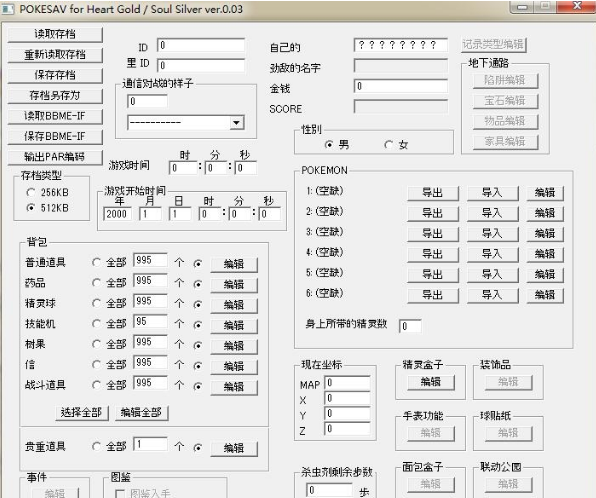Viewport: 596px width, 498px height.
Task: Click the 通信对战的样子 number field
Action: (x=147, y=101)
